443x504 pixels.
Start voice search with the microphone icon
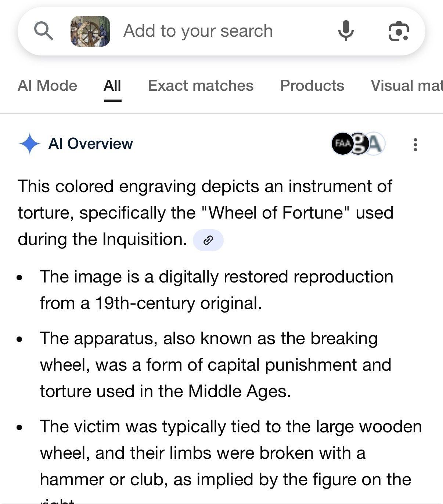click(x=346, y=31)
